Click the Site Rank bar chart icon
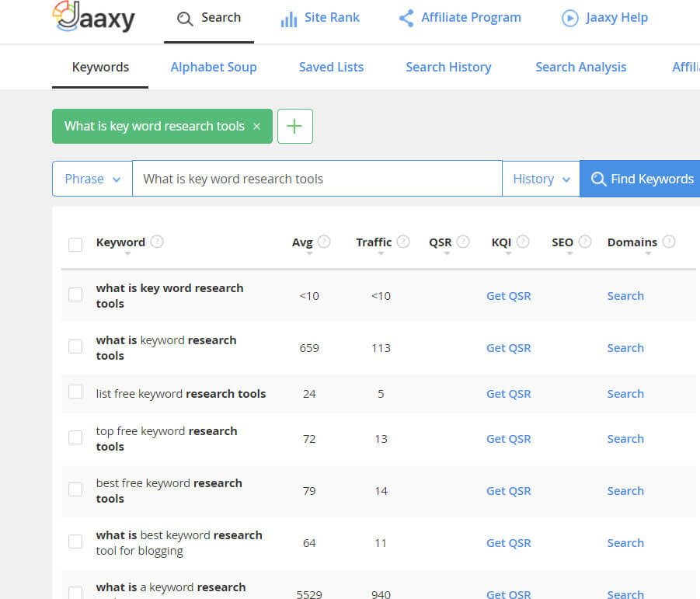 (289, 19)
